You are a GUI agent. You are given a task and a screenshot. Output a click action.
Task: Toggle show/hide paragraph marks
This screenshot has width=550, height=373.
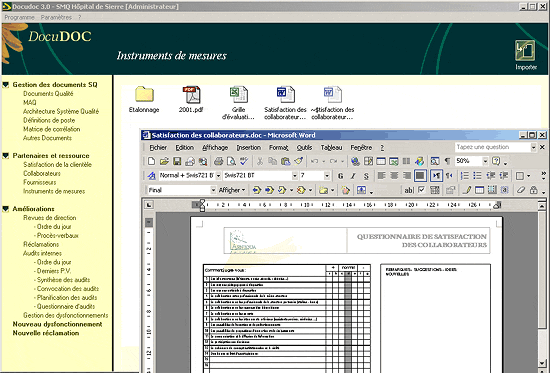click(x=447, y=161)
